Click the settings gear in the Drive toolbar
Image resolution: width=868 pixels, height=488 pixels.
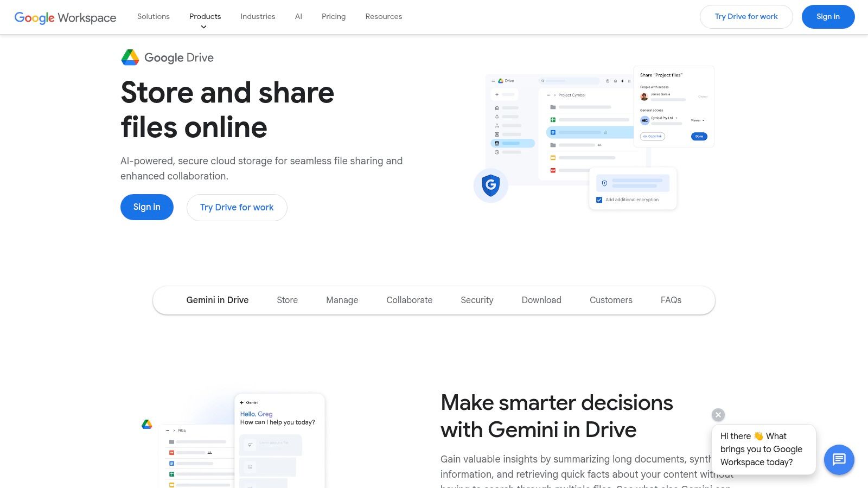pyautogui.click(x=616, y=81)
